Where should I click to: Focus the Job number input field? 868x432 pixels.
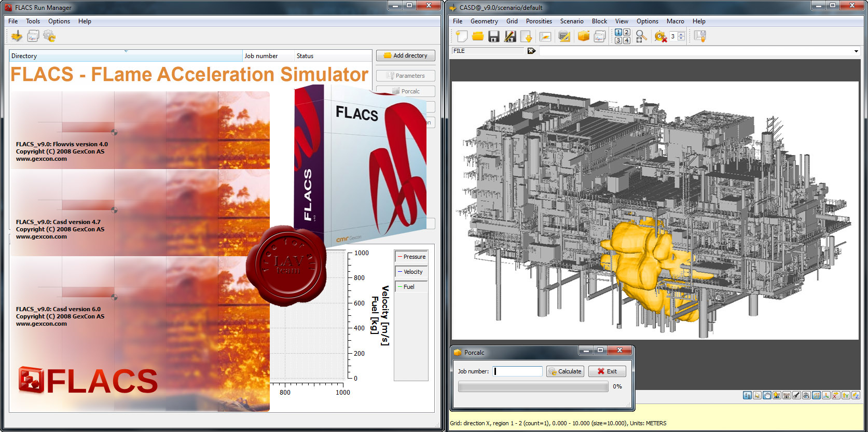[x=517, y=371]
